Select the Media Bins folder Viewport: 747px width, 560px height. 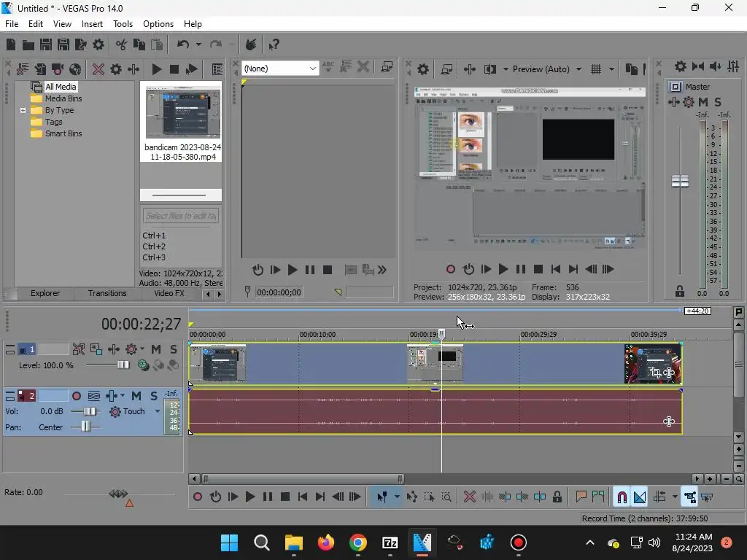63,98
